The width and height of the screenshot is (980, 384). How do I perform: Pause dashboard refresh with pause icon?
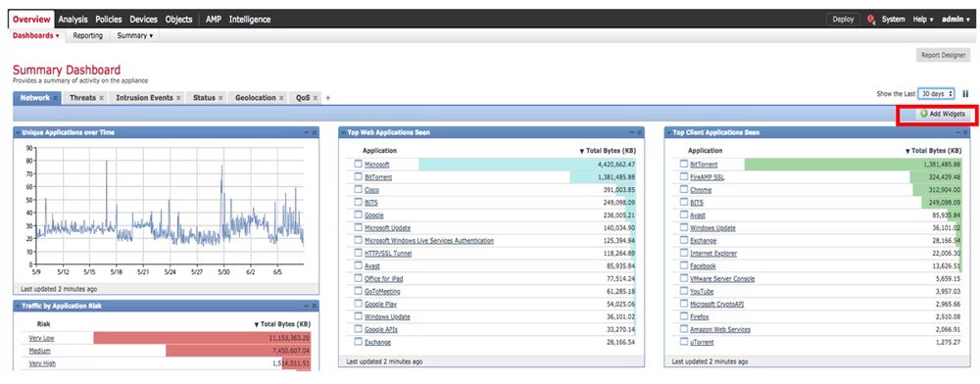tap(965, 94)
